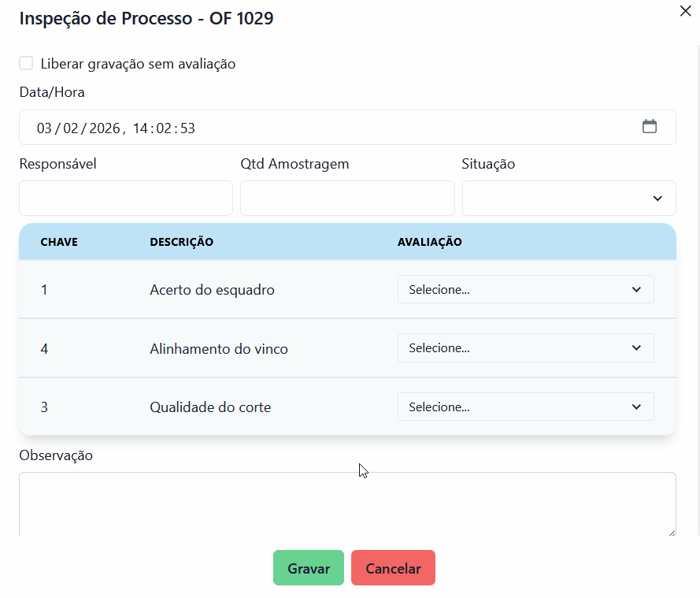Click the dropdown arrow for Qualidade do corte
The width and height of the screenshot is (700, 598).
pyautogui.click(x=636, y=407)
